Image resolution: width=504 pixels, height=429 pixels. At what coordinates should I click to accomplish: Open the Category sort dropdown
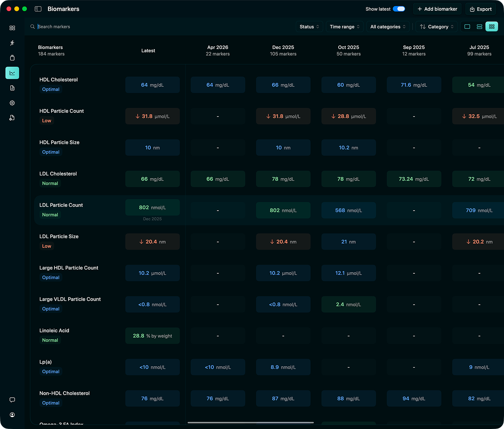[x=436, y=27]
